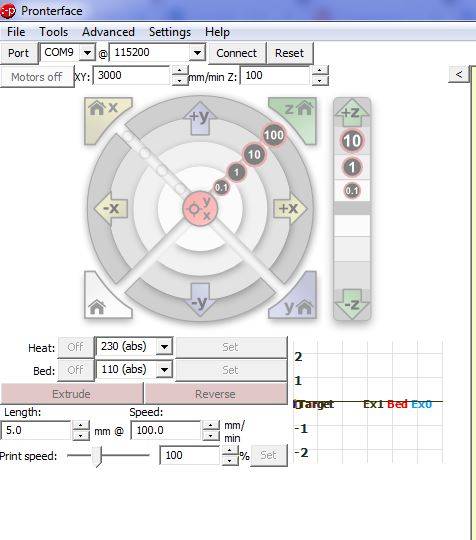Home the Y axis
This screenshot has width=476, height=540.
point(297,300)
